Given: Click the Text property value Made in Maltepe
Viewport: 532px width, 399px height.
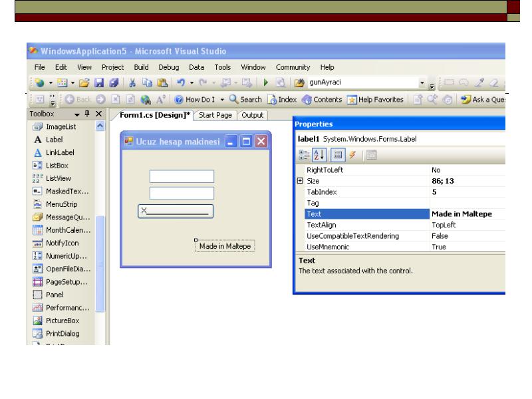Looking at the screenshot, I should pos(462,213).
